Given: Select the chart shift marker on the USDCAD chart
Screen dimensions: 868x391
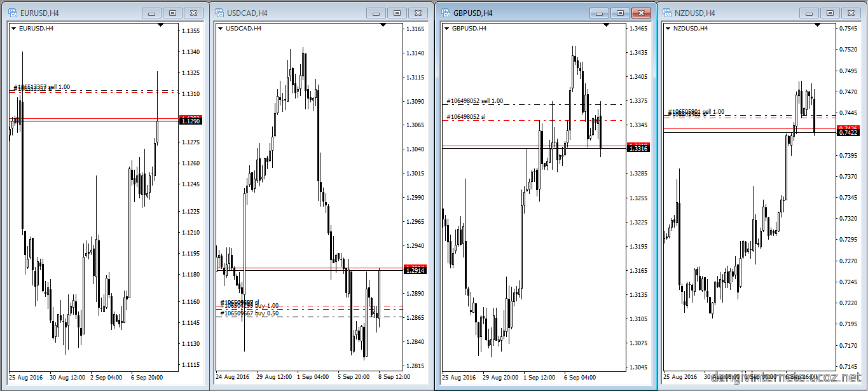Looking at the screenshot, I should pyautogui.click(x=383, y=25).
